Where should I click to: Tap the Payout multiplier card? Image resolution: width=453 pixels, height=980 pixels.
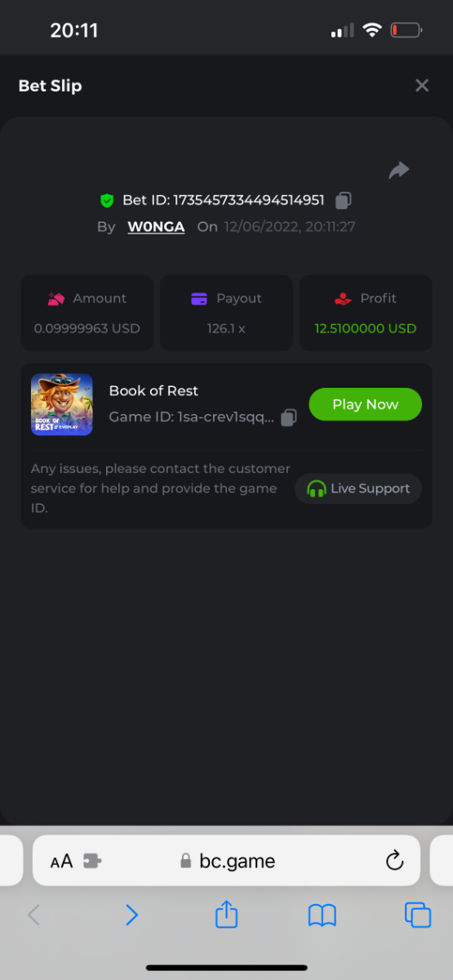point(226,313)
